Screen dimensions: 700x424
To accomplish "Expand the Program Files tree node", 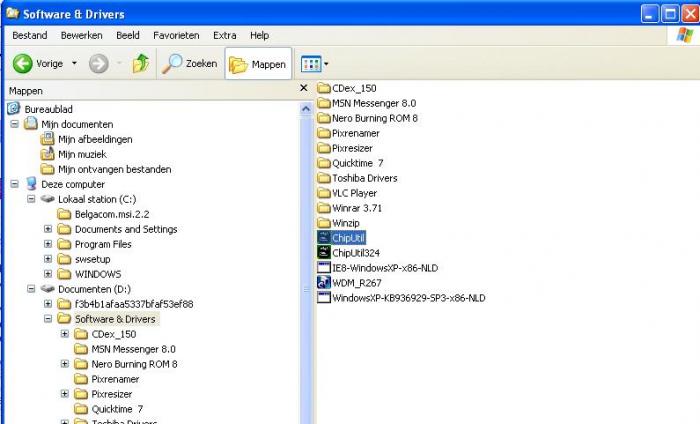I will point(48,244).
